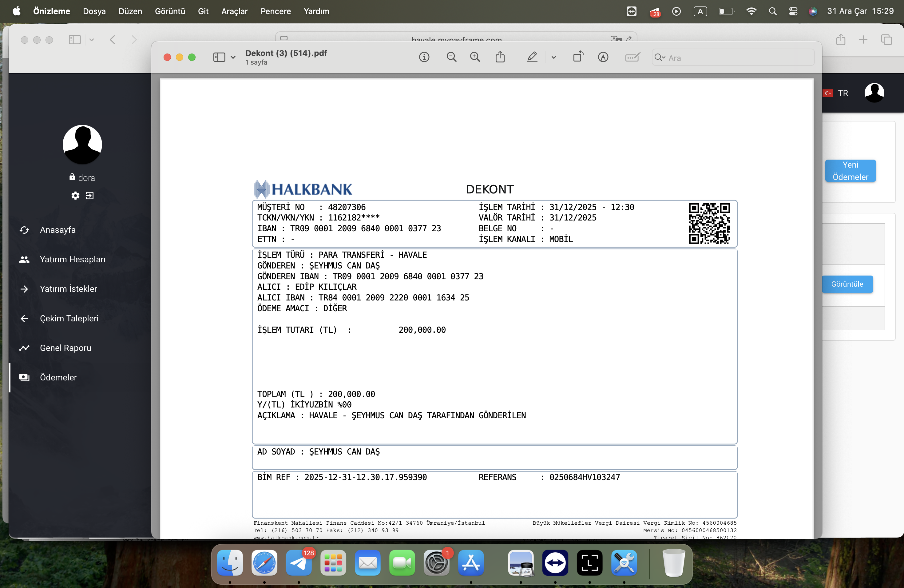
Task: Expand the highlight color options chevron
Action: pos(553,58)
